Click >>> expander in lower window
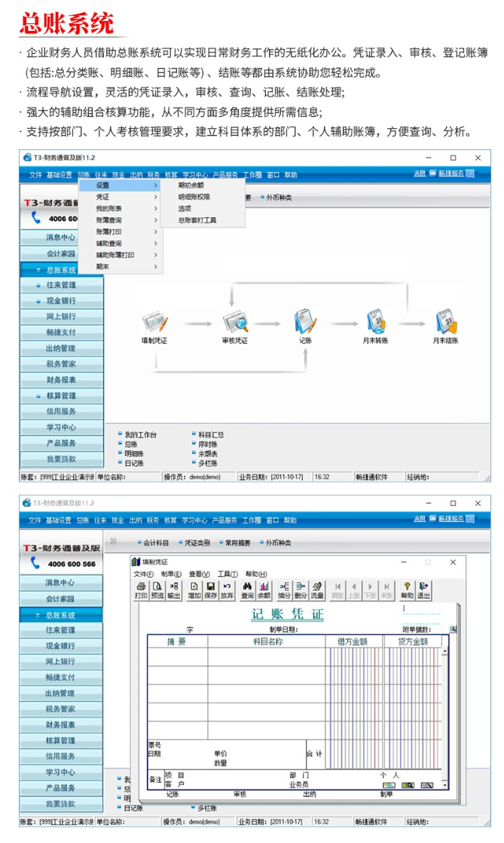 [113, 541]
